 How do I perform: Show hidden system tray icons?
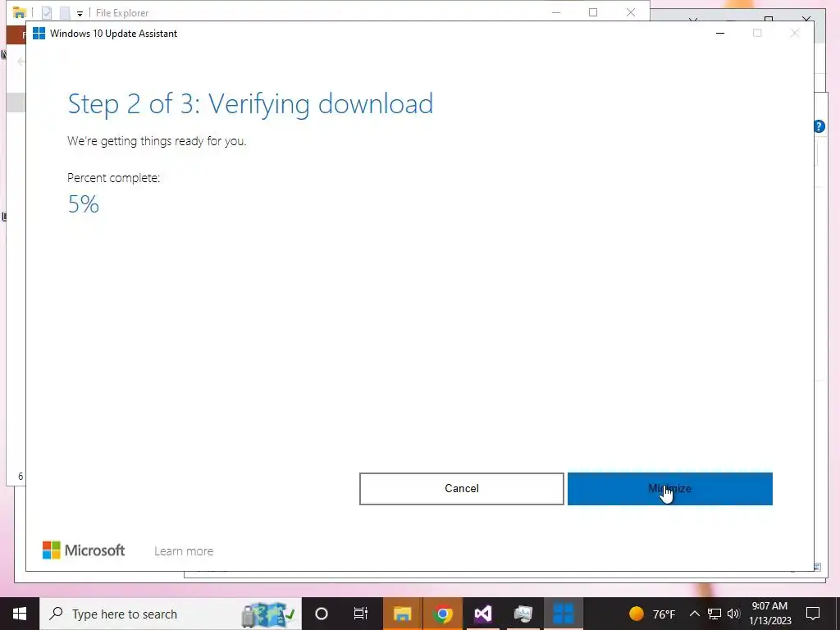[694, 614]
